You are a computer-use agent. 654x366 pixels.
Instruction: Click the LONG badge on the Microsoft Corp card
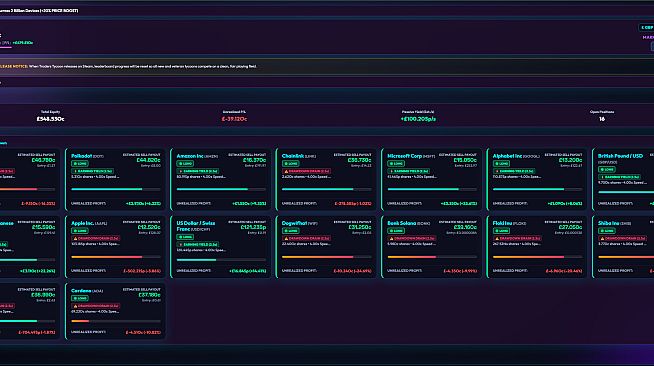(x=396, y=164)
